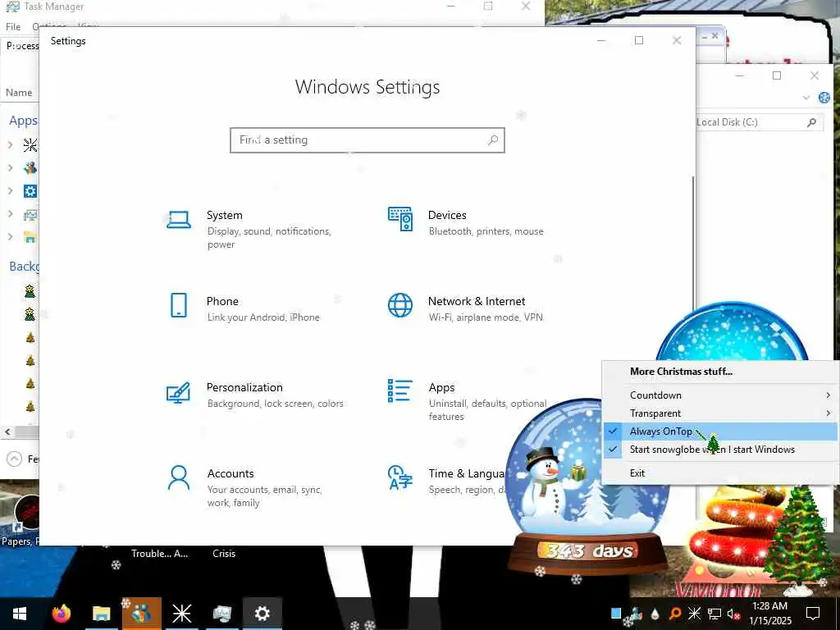
Task: Click the network tray icon
Action: (x=714, y=614)
